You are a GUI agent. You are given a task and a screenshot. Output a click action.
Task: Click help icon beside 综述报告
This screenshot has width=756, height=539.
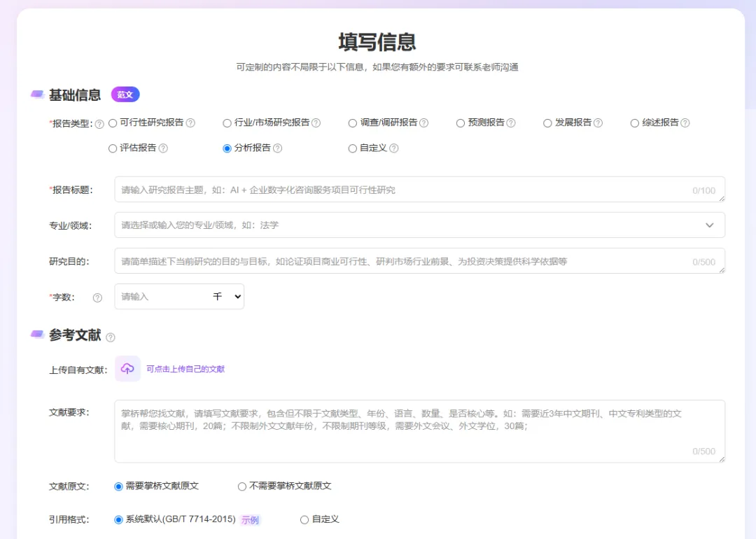tap(685, 123)
